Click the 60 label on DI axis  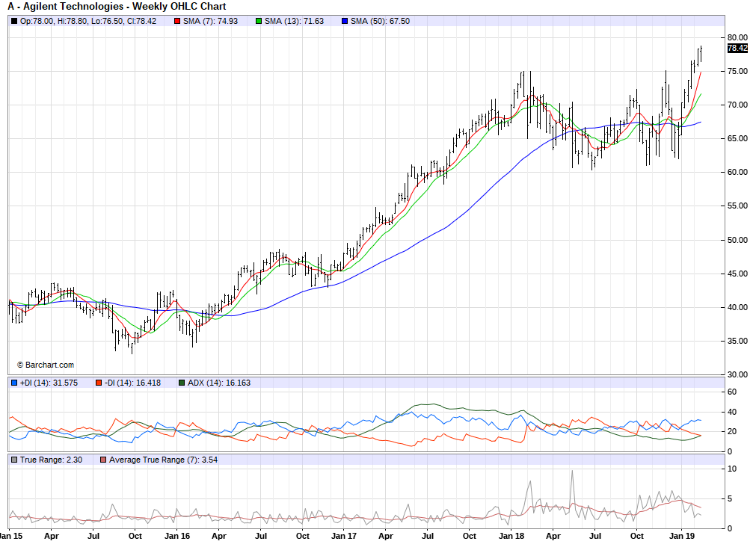[x=732, y=392]
